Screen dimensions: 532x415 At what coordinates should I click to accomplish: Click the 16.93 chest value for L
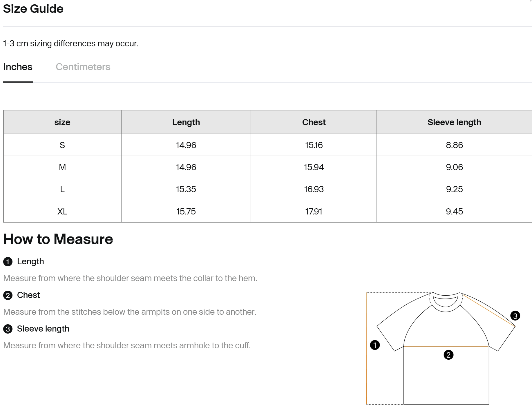[314, 189]
